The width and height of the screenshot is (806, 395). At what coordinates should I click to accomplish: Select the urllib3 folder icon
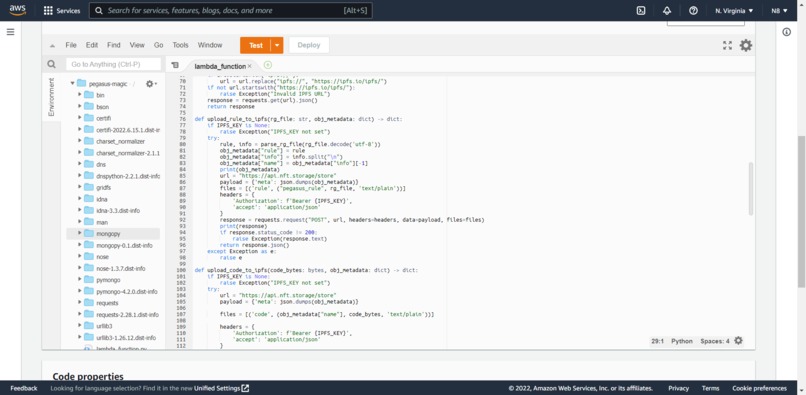[x=89, y=326]
